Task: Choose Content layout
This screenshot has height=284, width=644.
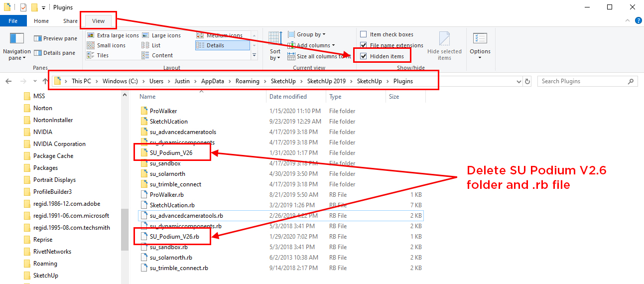Action: [x=157, y=55]
